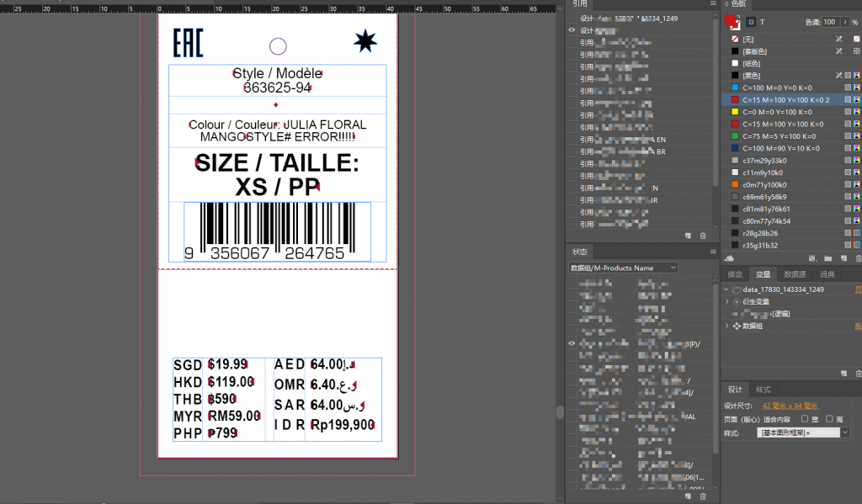862x504 pixels.
Task: Click the fill/stroke color indicator in swatches panel
Action: pyautogui.click(x=732, y=22)
